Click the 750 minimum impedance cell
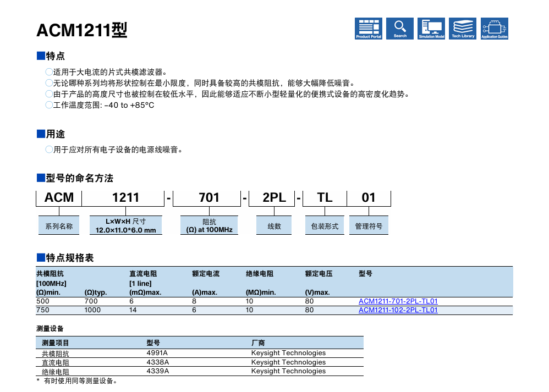The image size is (549, 392). 43,310
